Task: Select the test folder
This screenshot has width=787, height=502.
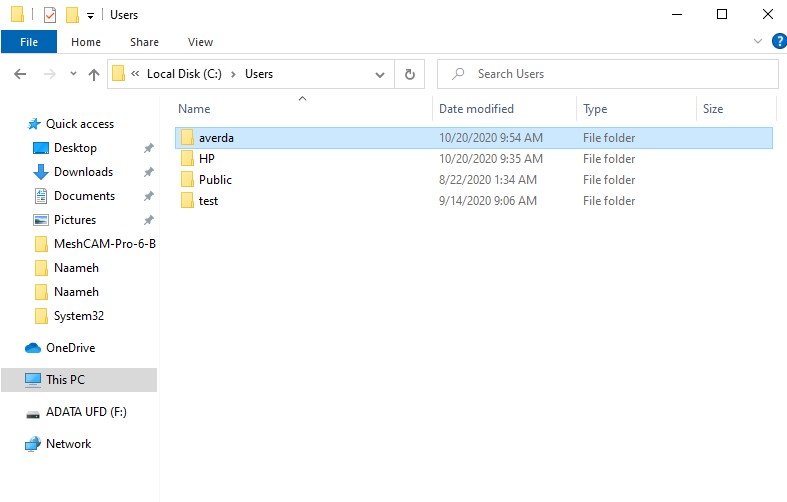Action: 474,201
